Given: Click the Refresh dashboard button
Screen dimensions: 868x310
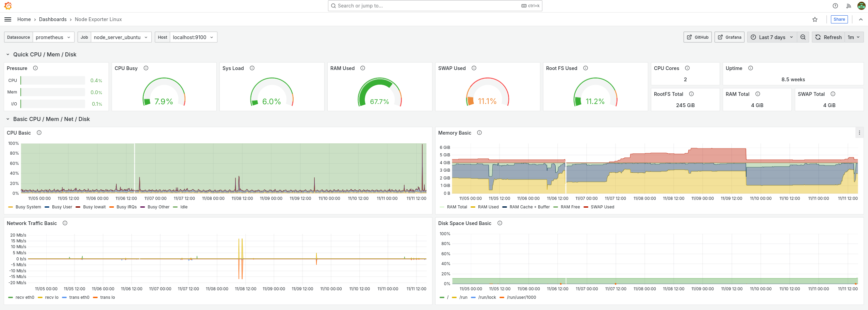Looking at the screenshot, I should tap(829, 37).
